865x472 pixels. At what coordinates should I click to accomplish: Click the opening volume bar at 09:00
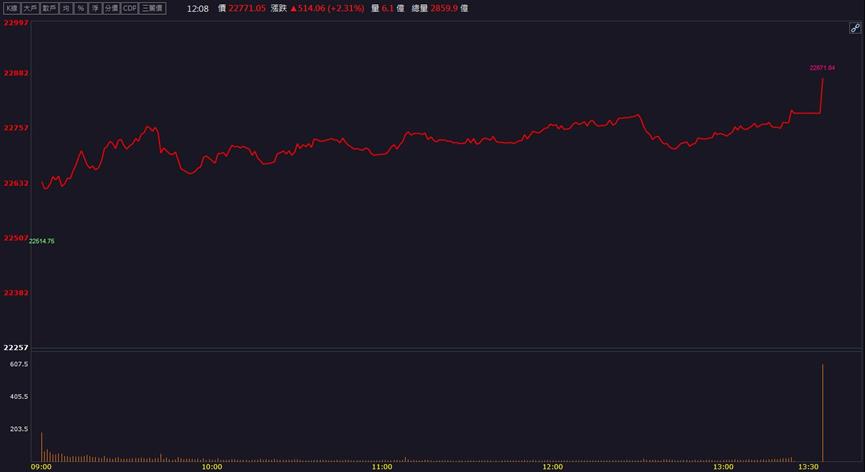point(41,447)
